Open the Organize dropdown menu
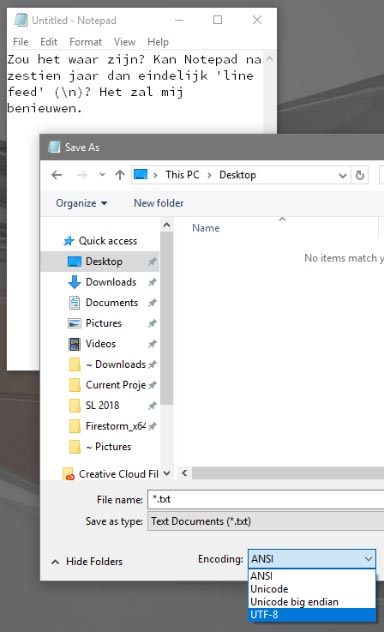The image size is (384, 632). point(81,203)
